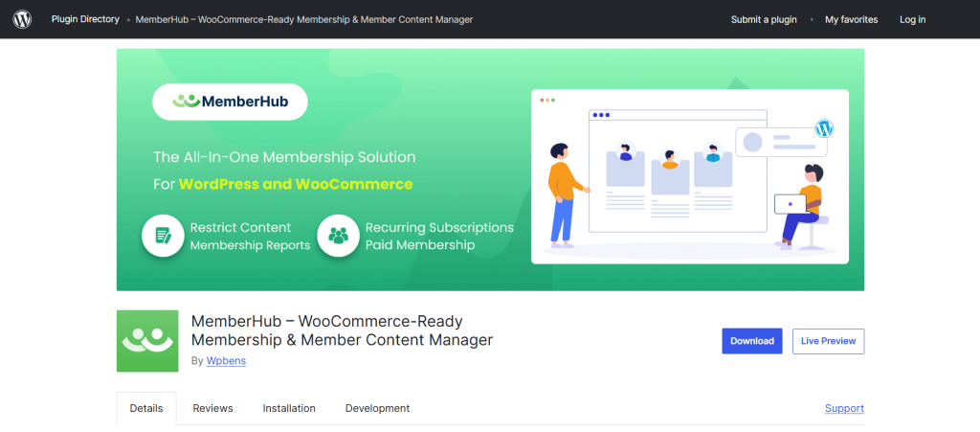Click the WordPress badge in banner illustration
The height and width of the screenshot is (432, 980).
click(x=824, y=128)
